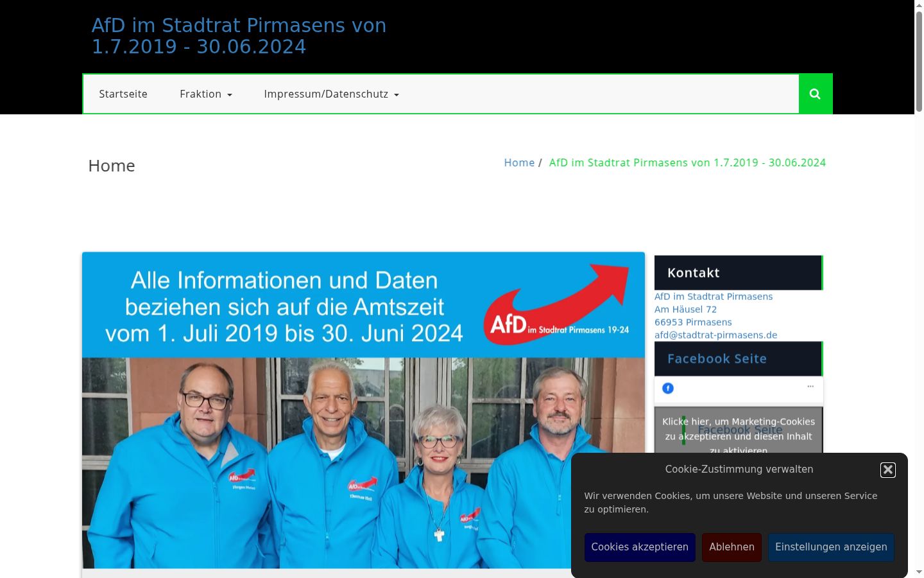Click the site title AfD im Stadtrat Pirmasens
The width and height of the screenshot is (924, 578).
click(239, 36)
